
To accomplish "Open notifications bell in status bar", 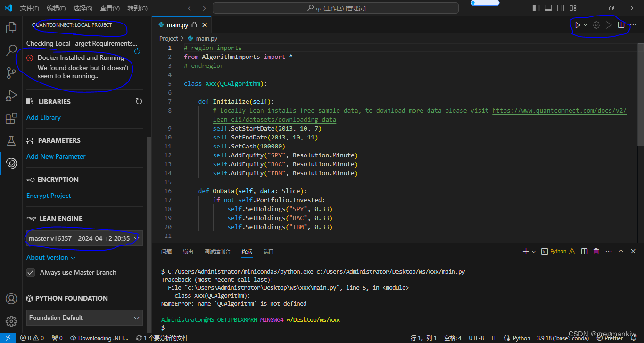I will pyautogui.click(x=634, y=338).
